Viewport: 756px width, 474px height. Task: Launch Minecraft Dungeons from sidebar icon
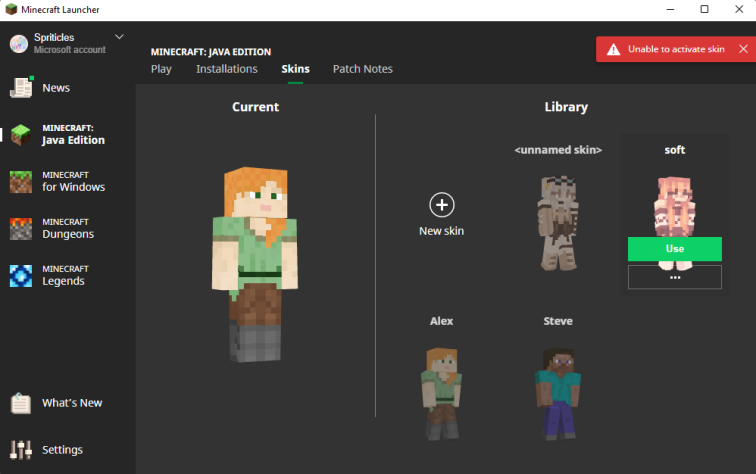[21, 228]
